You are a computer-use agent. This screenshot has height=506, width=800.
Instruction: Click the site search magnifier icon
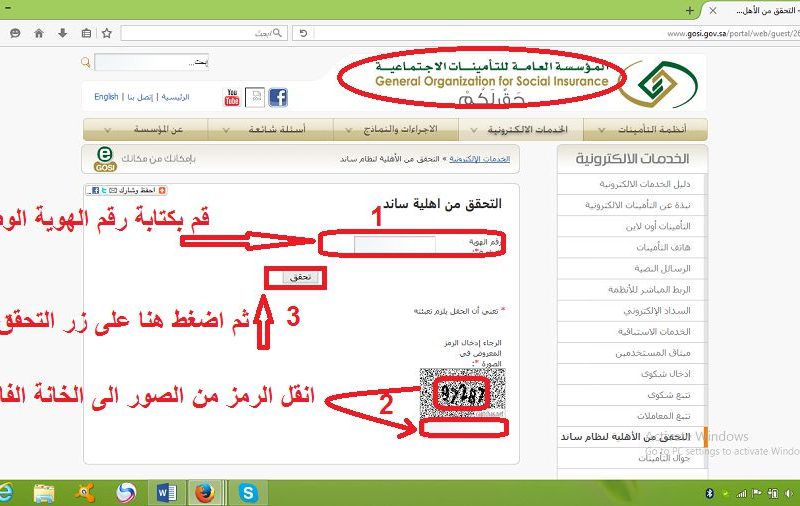pyautogui.click(x=86, y=62)
